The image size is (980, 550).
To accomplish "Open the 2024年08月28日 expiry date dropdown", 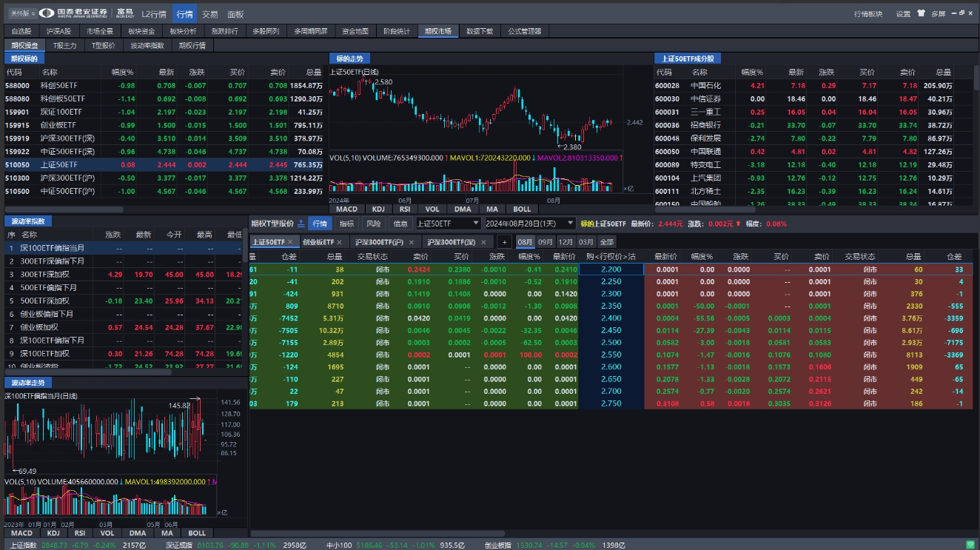I will (529, 224).
